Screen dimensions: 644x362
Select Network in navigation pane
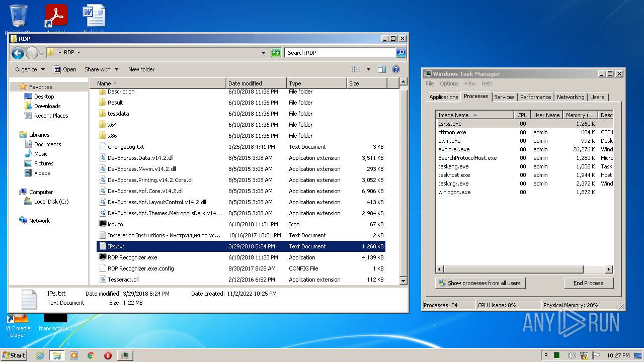point(39,221)
